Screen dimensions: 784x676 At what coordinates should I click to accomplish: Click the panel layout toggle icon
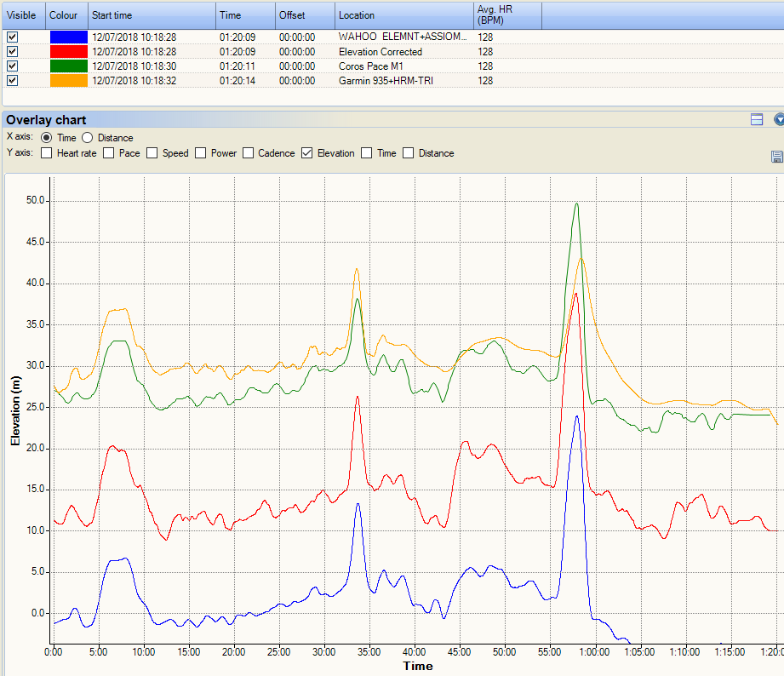(757, 120)
